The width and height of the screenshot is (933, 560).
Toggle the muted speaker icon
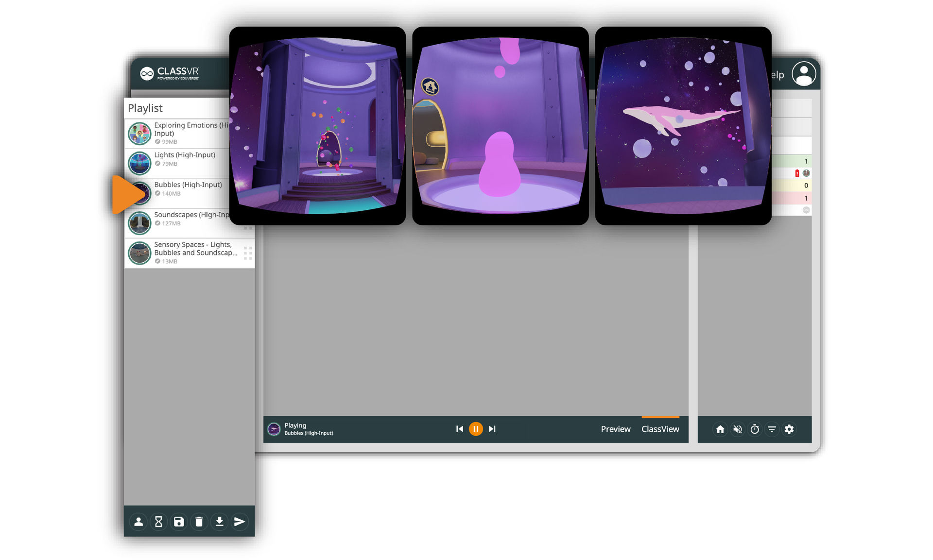[x=738, y=429]
